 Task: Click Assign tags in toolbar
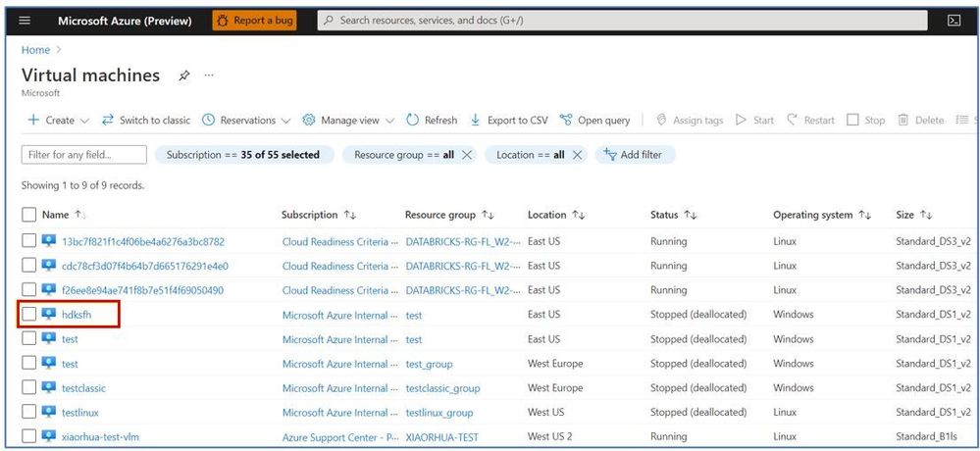(x=690, y=120)
